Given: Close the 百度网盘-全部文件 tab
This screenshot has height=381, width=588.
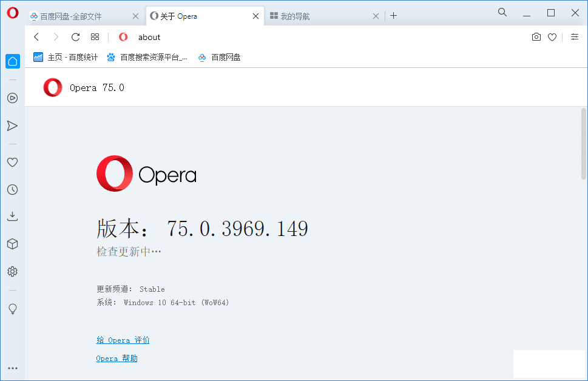Looking at the screenshot, I should (136, 16).
